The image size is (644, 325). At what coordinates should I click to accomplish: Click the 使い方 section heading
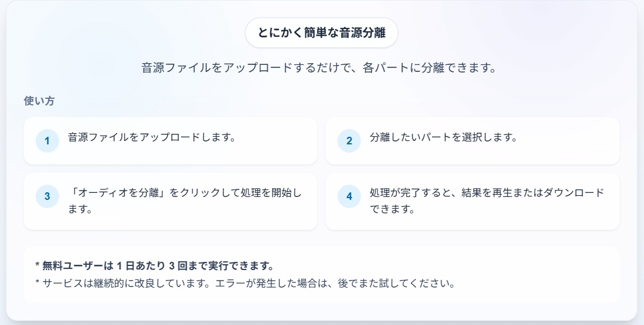point(39,101)
